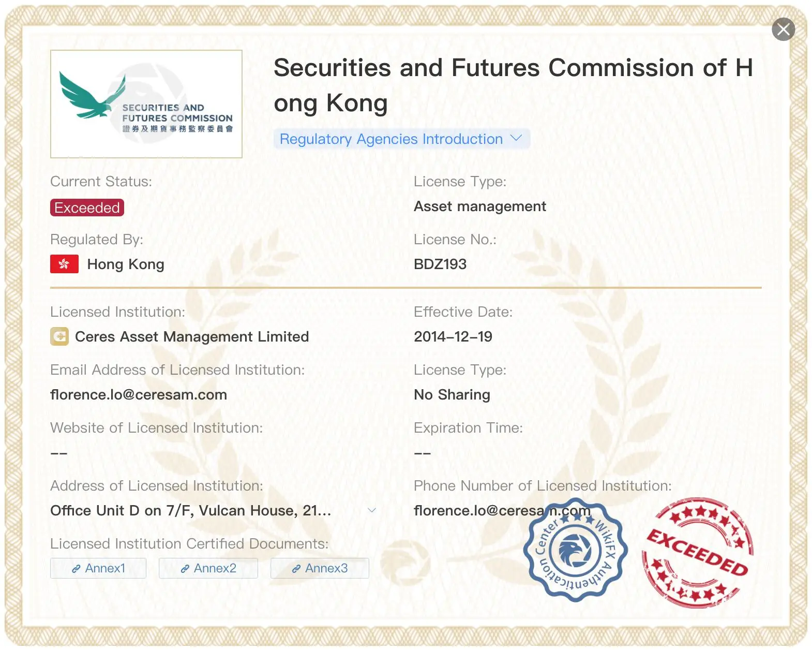Click the florence.lo@ceresam.com email address
The width and height of the screenshot is (812, 650).
pos(139,395)
